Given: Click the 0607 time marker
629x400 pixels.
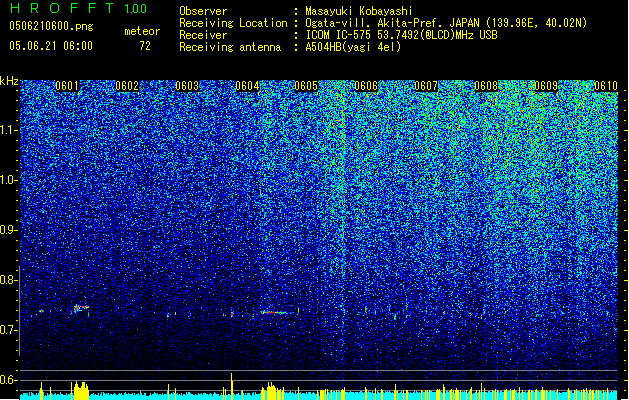Looking at the screenshot, I should (426, 86).
